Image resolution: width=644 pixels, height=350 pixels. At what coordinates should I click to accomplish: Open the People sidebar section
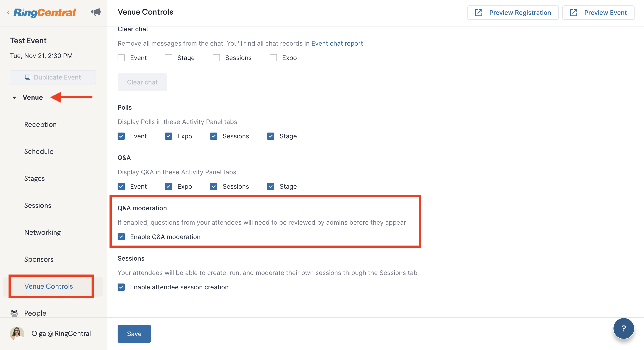(x=35, y=313)
